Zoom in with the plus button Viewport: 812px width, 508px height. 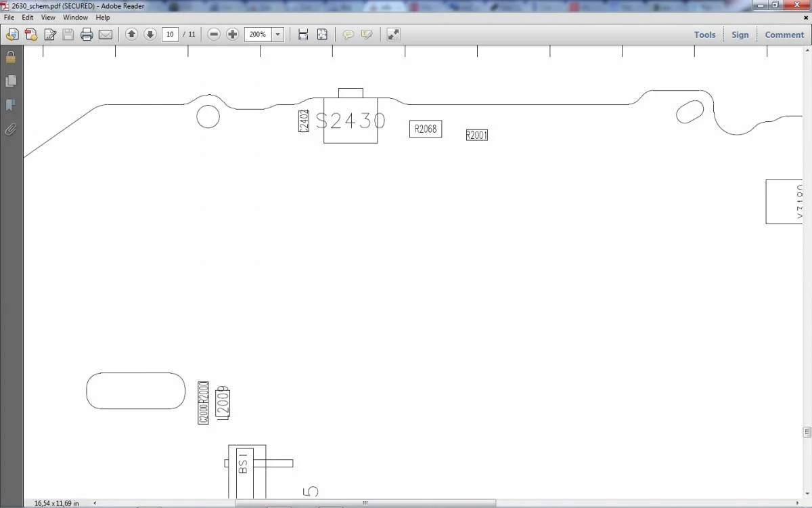233,35
